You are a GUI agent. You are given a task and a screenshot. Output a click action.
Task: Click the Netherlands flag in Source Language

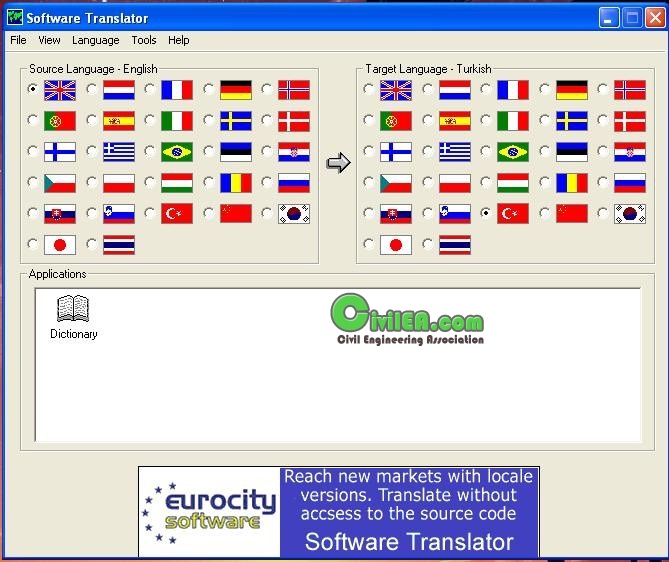[x=119, y=90]
